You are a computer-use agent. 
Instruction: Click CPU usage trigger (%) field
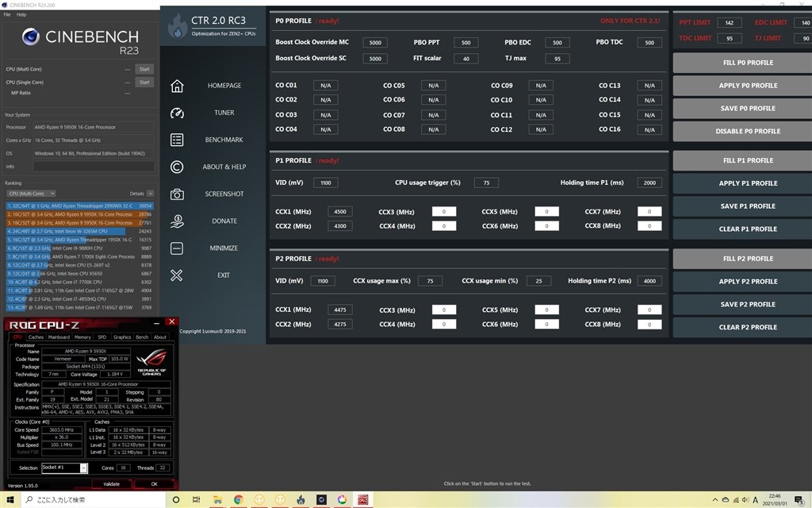[486, 183]
